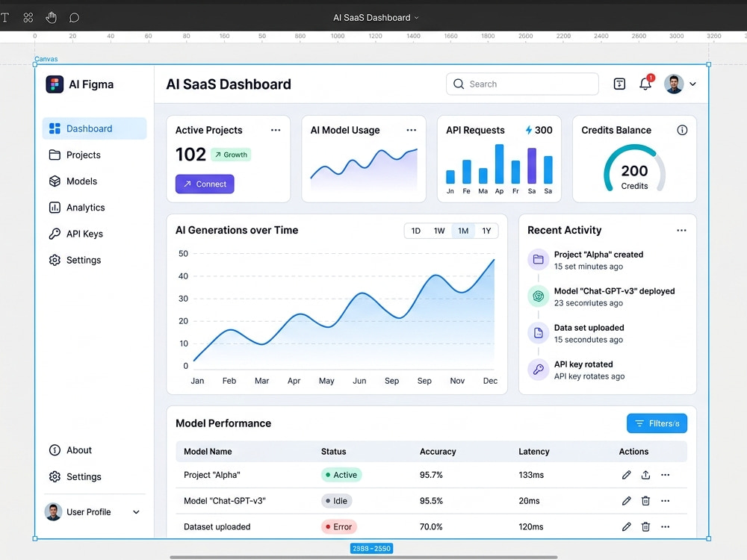Click the Credits Balance gauge
Viewport: 747px width, 560px height.
(x=634, y=169)
